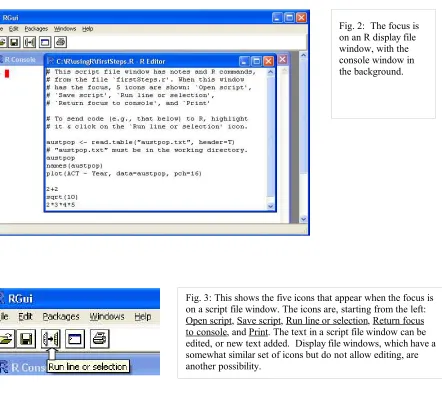Open Help menu in lower RGui image
442x395 pixels.
[143, 316]
